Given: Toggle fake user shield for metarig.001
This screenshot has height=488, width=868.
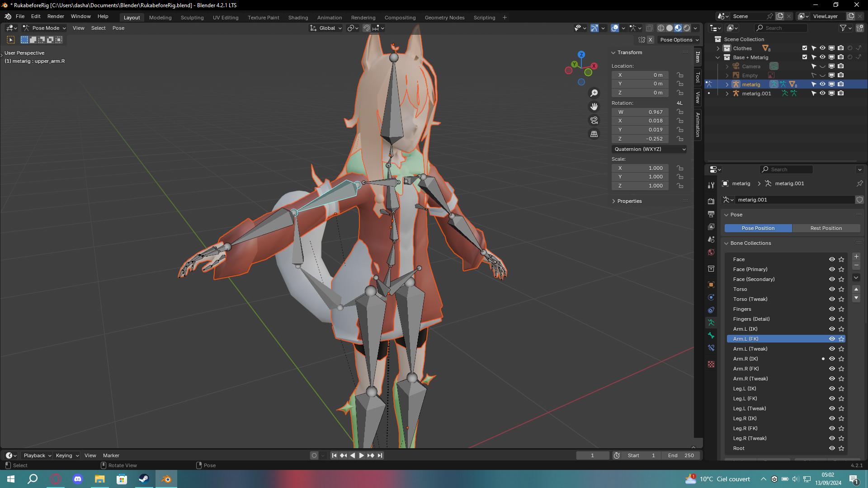Looking at the screenshot, I should [859, 200].
